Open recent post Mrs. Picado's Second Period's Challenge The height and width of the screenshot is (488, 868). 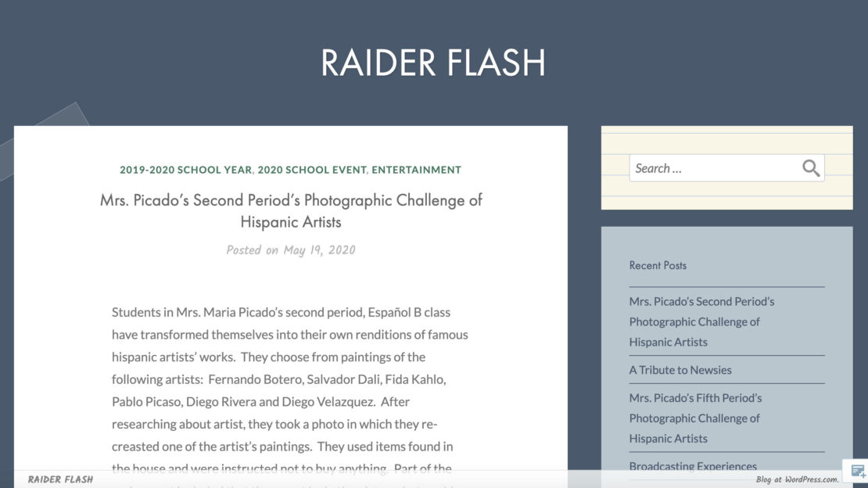click(701, 321)
